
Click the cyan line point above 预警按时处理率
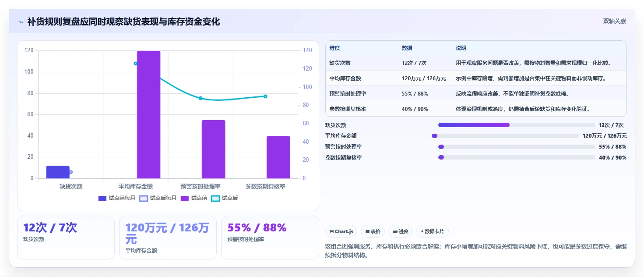pos(201,98)
